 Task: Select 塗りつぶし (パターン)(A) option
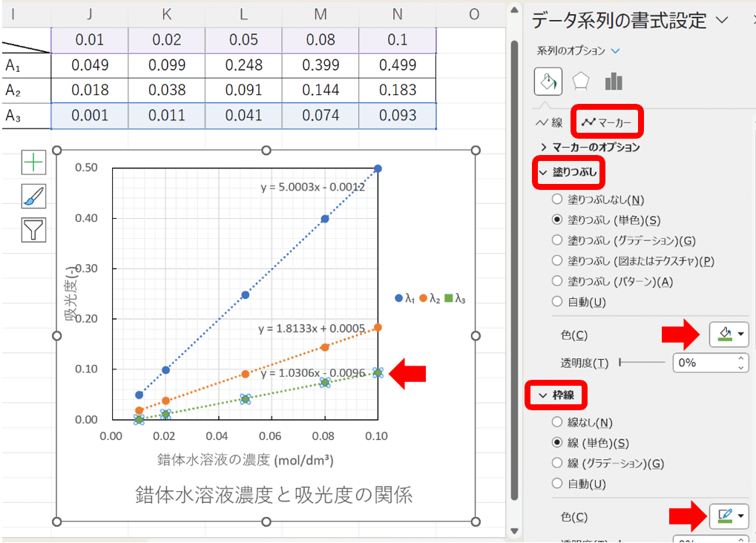(557, 281)
